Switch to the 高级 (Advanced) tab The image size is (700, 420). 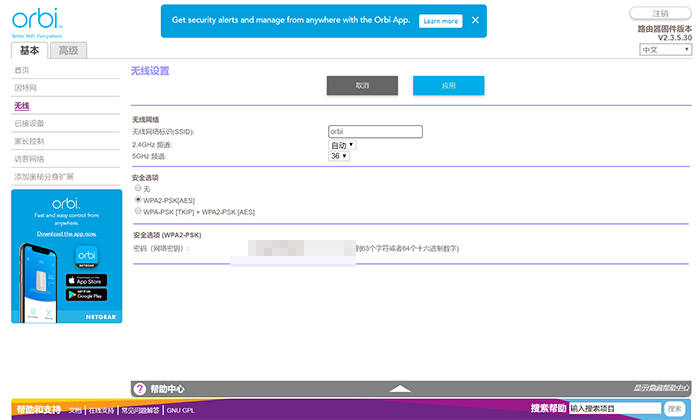69,50
